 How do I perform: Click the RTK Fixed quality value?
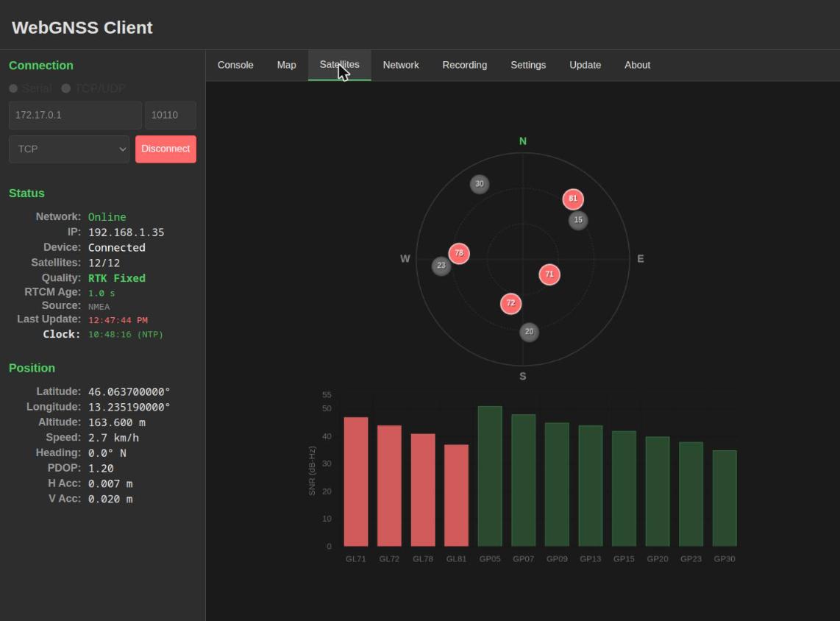(117, 278)
